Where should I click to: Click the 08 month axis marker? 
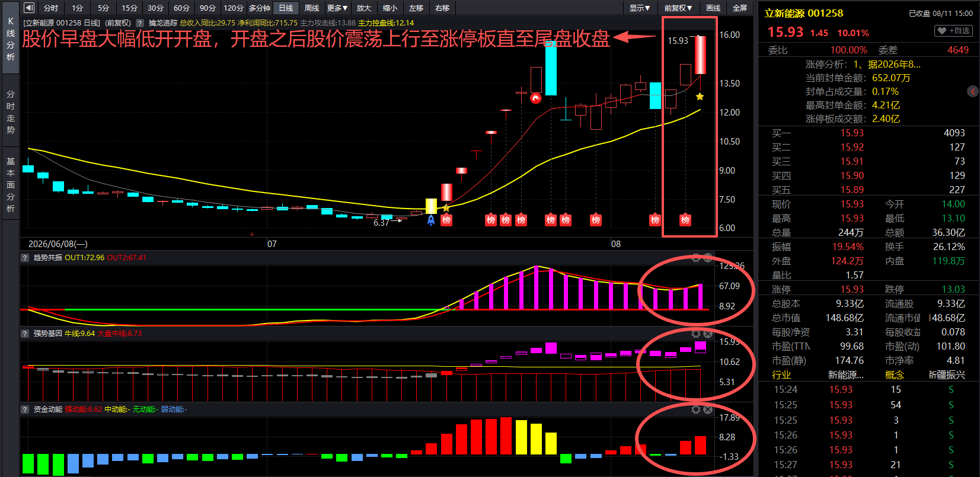coord(616,244)
